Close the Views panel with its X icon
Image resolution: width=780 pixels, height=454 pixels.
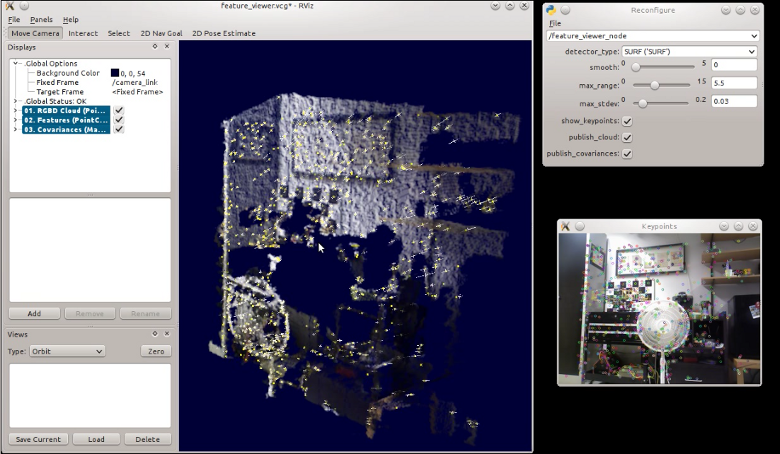[x=165, y=334]
